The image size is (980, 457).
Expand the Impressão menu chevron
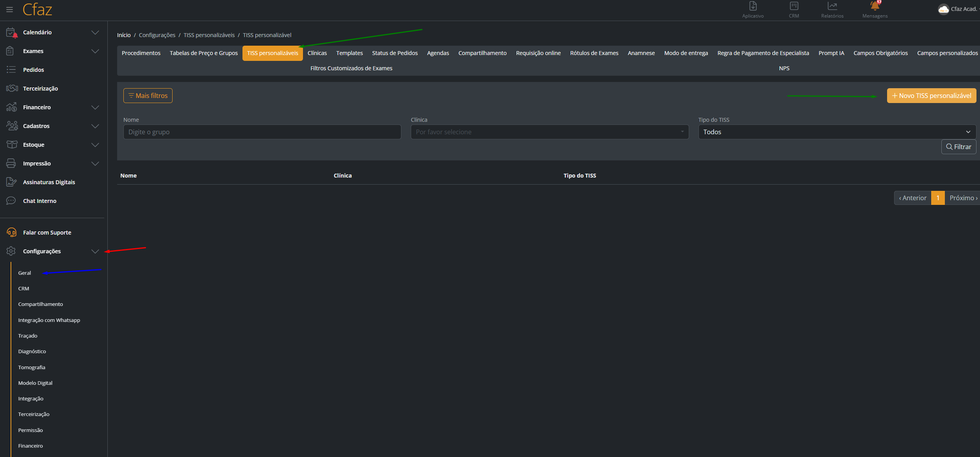tap(95, 164)
